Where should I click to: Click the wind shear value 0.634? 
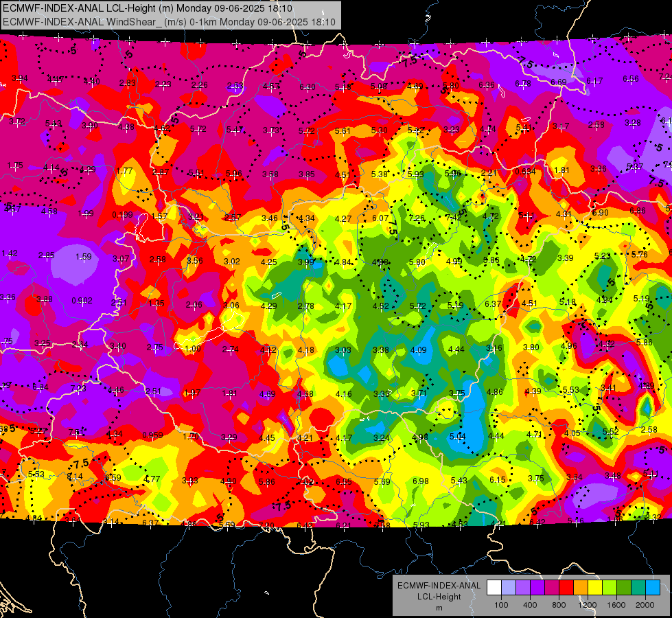click(x=525, y=171)
